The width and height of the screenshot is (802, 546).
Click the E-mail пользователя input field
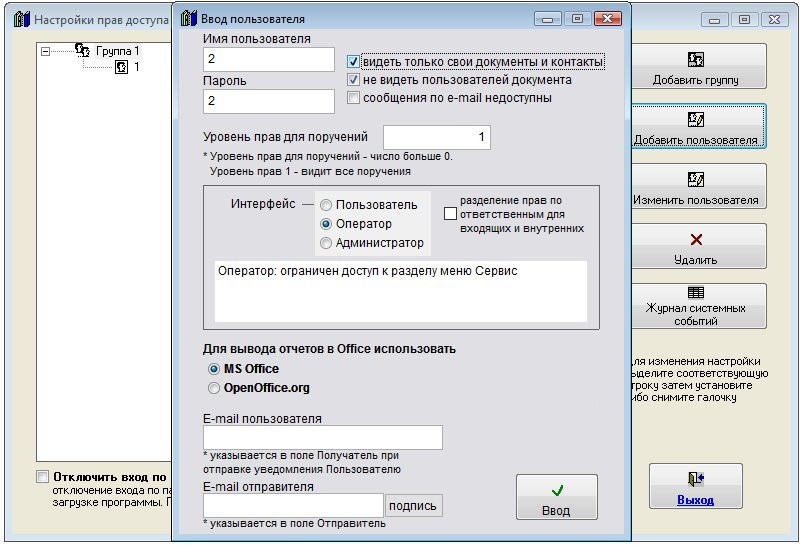click(323, 438)
